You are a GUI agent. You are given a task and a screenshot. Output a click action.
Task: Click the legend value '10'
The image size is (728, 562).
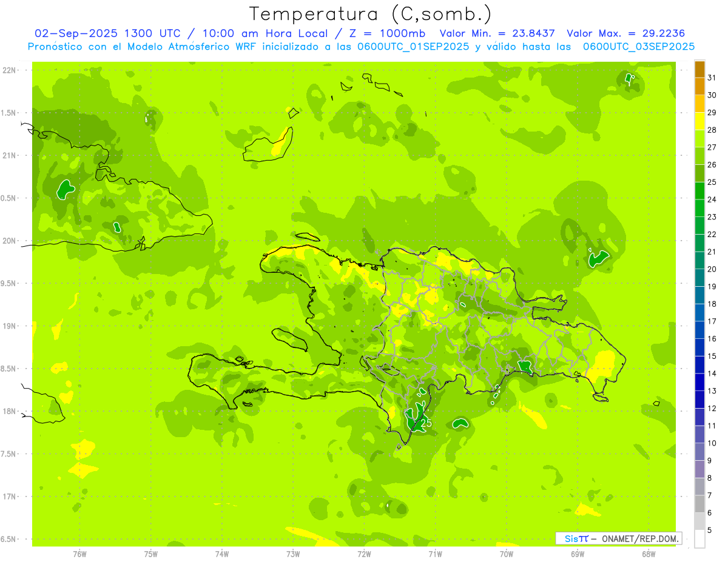coord(712,443)
